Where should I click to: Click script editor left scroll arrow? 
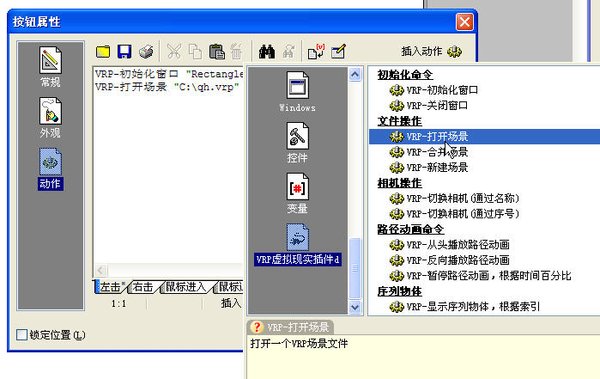tap(101, 270)
